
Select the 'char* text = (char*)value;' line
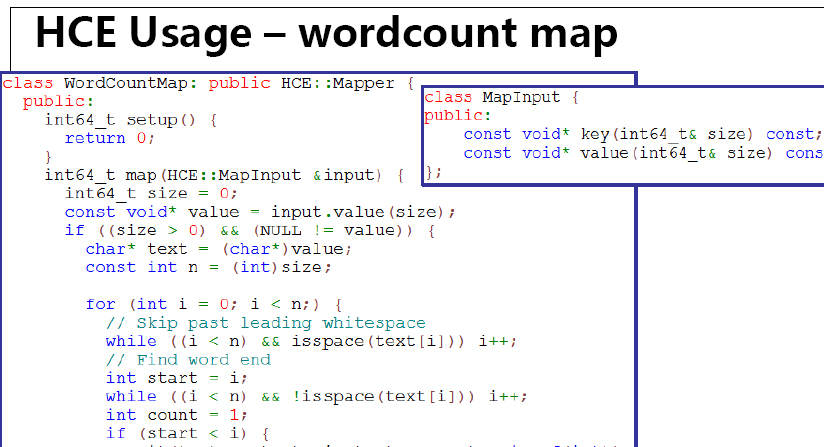(x=218, y=249)
